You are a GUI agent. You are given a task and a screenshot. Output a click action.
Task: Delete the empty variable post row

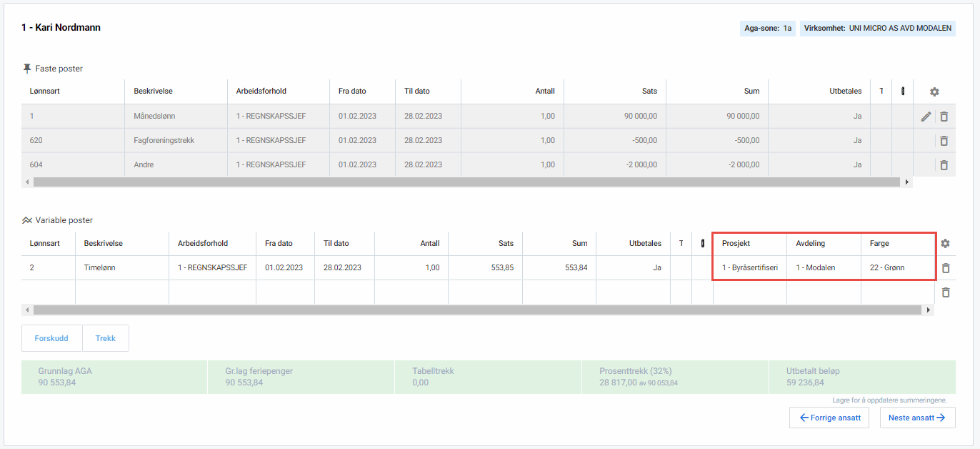point(945,292)
